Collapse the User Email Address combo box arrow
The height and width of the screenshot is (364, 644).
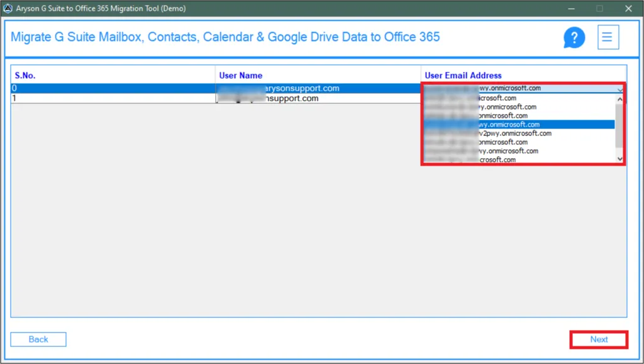(x=619, y=89)
